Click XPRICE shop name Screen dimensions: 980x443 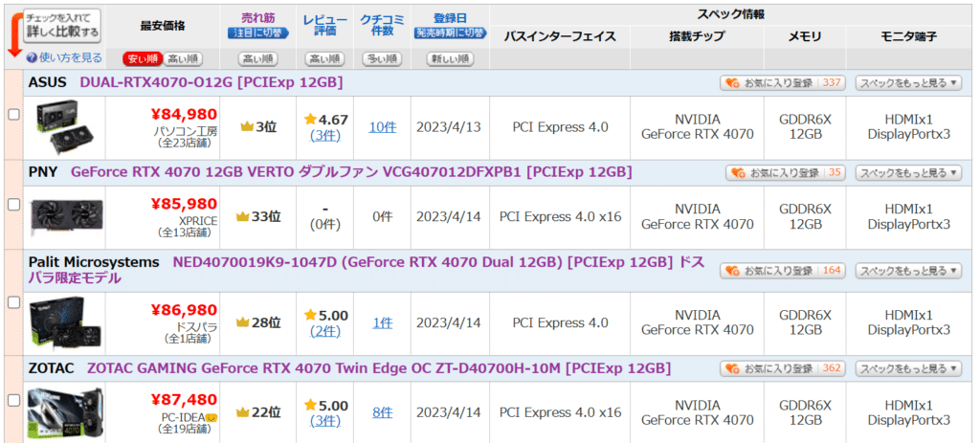tap(197, 221)
